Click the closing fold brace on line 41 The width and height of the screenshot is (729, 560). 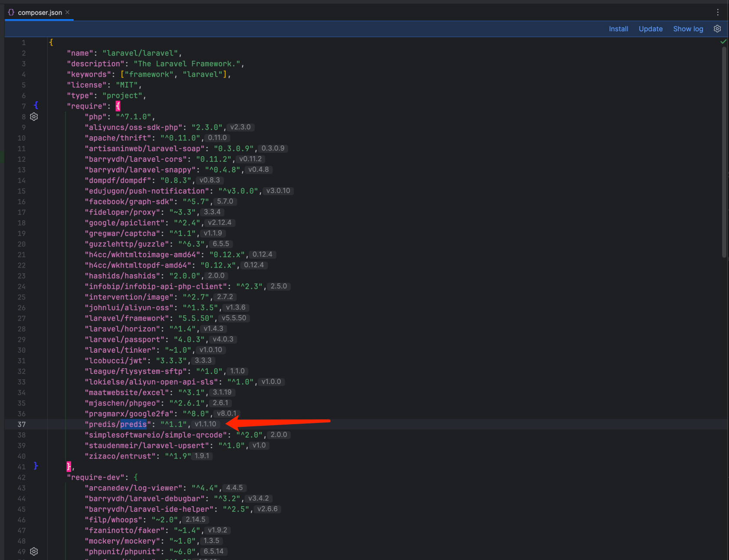click(x=36, y=466)
